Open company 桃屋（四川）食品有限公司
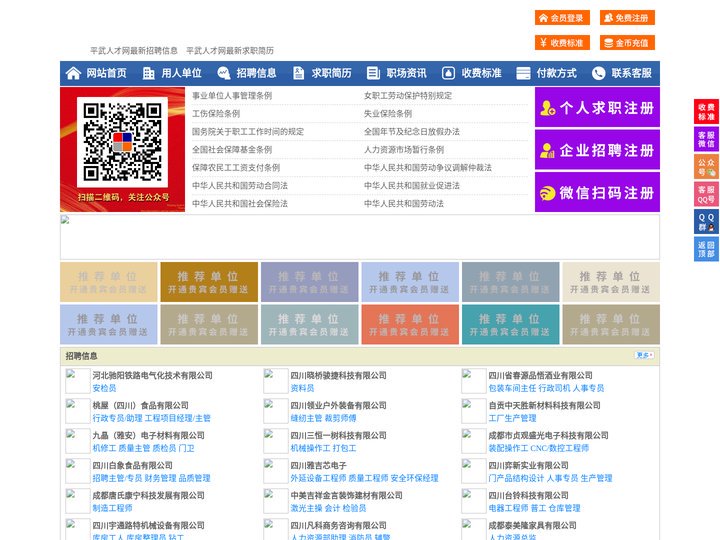Image resolution: width=720 pixels, height=540 pixels. (141, 405)
